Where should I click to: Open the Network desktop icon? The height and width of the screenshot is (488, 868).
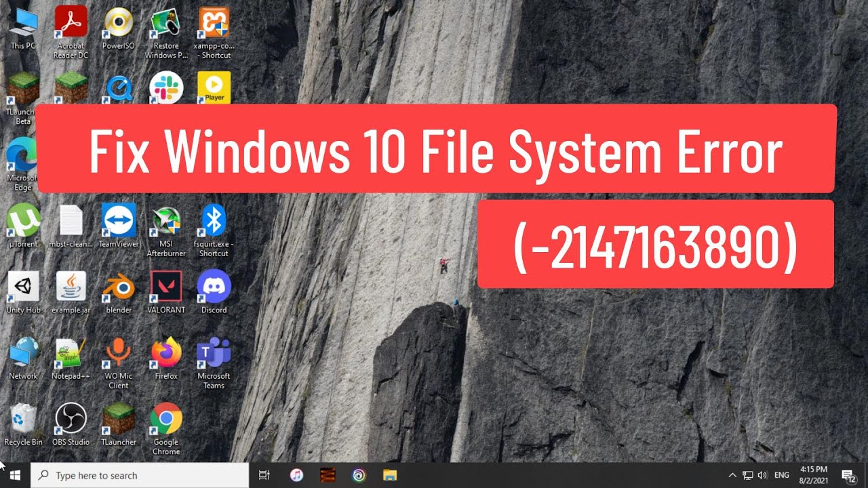click(23, 359)
